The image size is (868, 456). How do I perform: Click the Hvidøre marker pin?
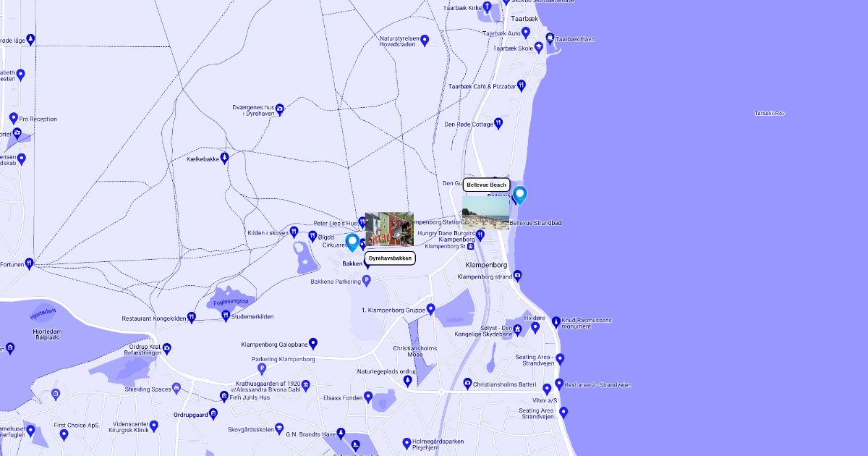pyautogui.click(x=535, y=327)
